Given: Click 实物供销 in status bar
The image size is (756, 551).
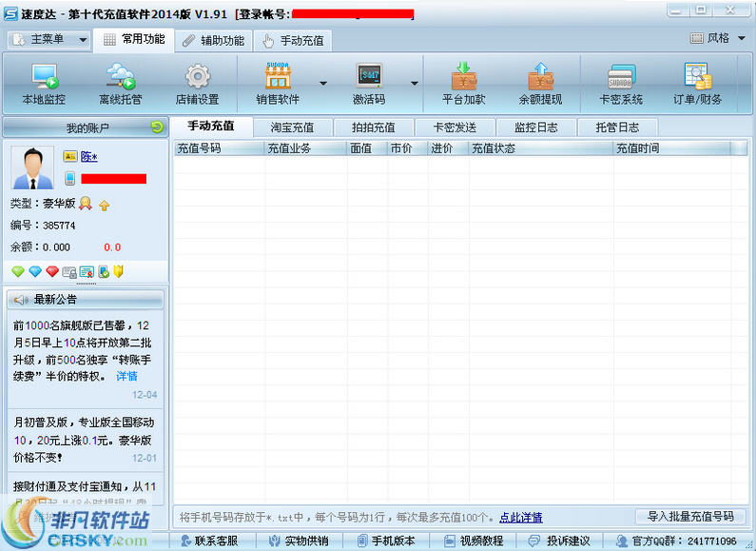Looking at the screenshot, I should 299,541.
